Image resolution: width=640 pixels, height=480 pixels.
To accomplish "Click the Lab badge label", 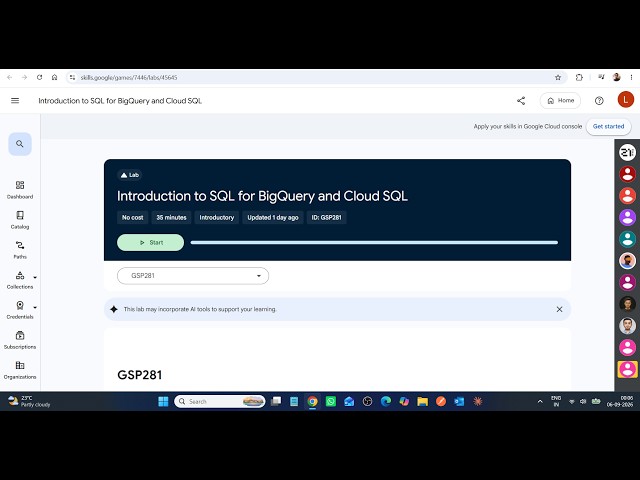I will [x=130, y=175].
